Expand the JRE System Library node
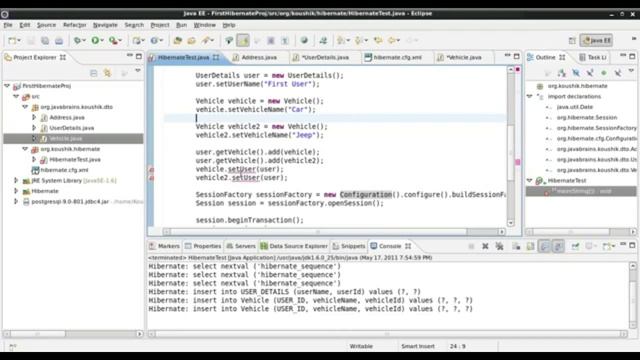Viewport: 640px width, 360px height. (x=16, y=180)
